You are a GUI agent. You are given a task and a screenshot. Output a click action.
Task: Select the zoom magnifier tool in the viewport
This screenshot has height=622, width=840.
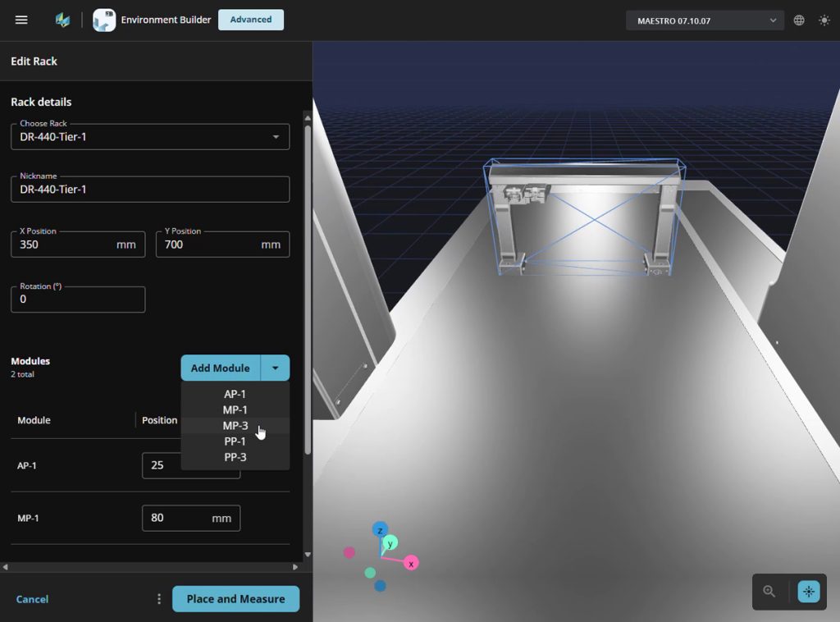pos(769,591)
